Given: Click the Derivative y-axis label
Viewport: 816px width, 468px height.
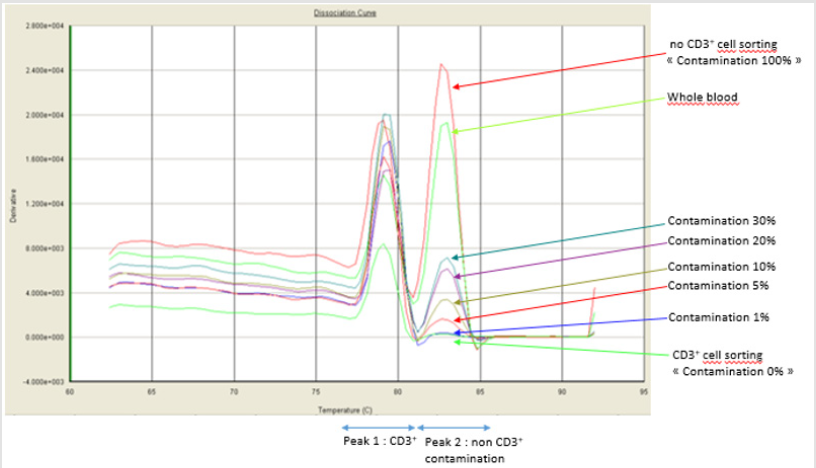Looking at the screenshot, I should [x=13, y=206].
